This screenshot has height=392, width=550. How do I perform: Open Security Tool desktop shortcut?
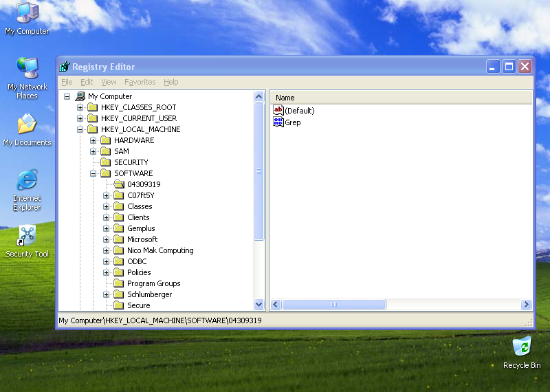27,241
